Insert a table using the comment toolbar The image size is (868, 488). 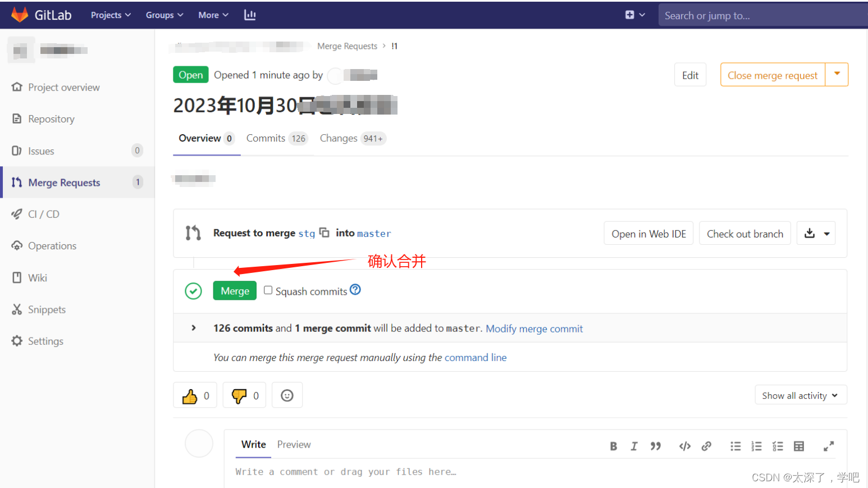click(x=799, y=446)
